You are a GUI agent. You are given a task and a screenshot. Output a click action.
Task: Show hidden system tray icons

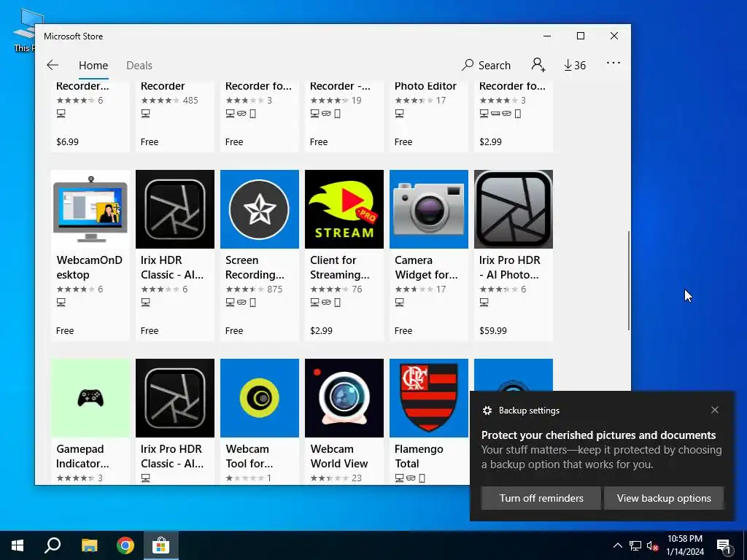(x=617, y=545)
